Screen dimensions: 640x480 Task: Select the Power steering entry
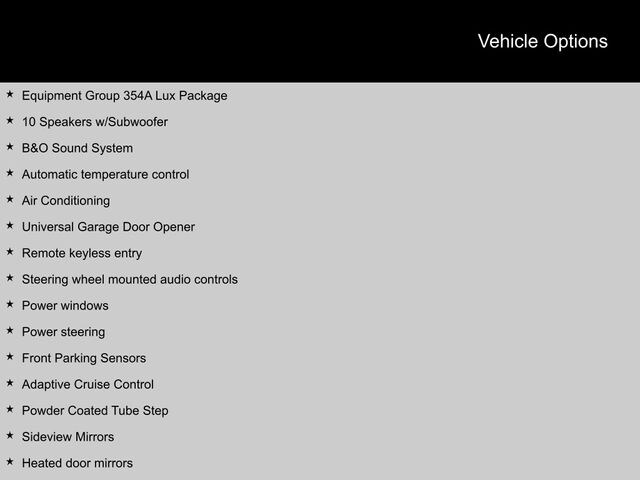pyautogui.click(x=63, y=332)
